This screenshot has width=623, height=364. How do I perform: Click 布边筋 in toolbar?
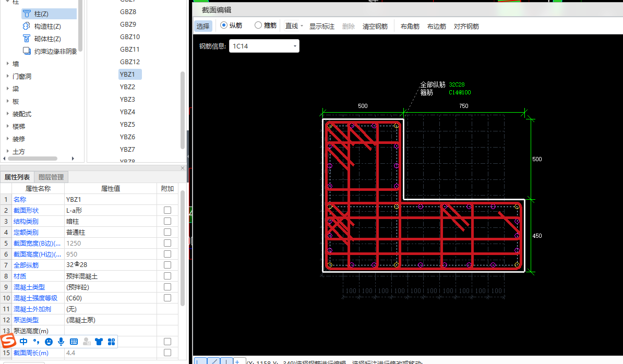coord(437,26)
